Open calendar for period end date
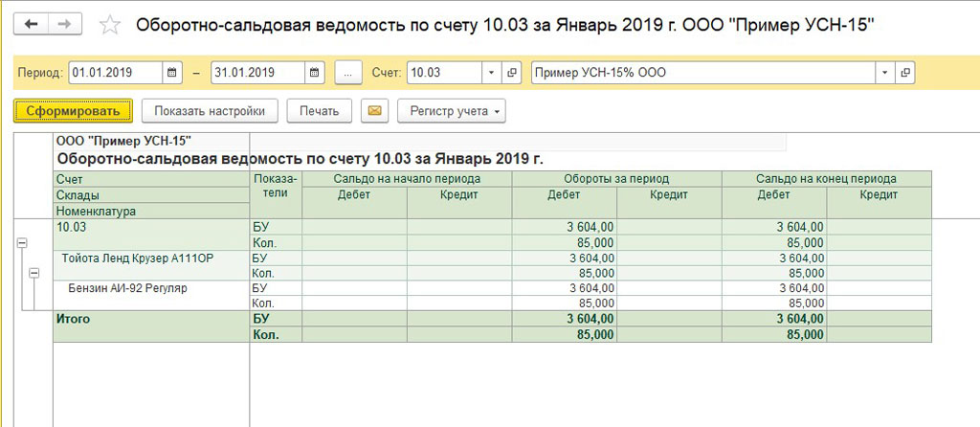Viewport: 980px width, 427px height. (315, 73)
